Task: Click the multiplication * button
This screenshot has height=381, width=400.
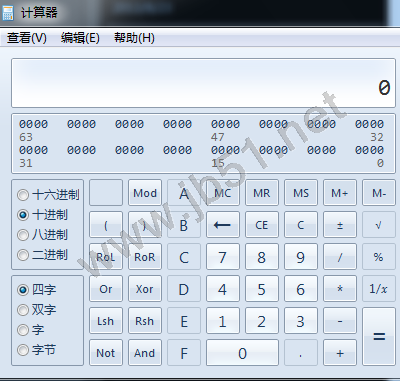Action: point(340,289)
